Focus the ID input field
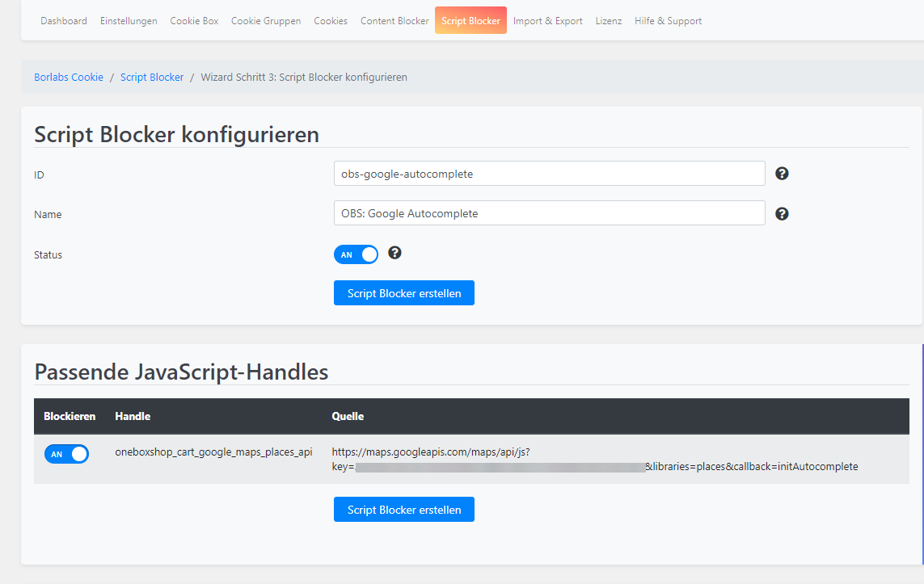Image resolution: width=924 pixels, height=584 pixels. [x=549, y=174]
